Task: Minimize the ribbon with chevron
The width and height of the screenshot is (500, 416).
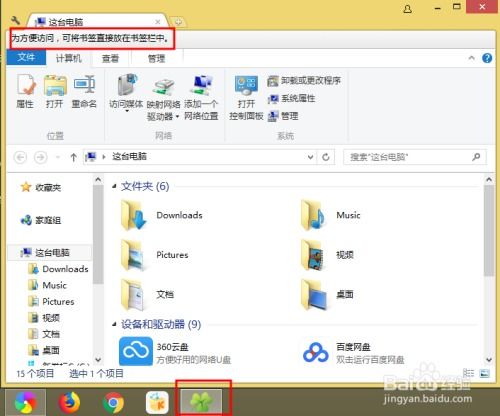Action: pyautogui.click(x=471, y=58)
